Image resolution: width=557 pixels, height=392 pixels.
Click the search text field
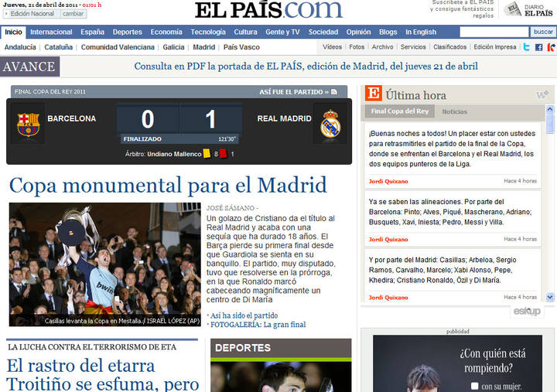494,32
